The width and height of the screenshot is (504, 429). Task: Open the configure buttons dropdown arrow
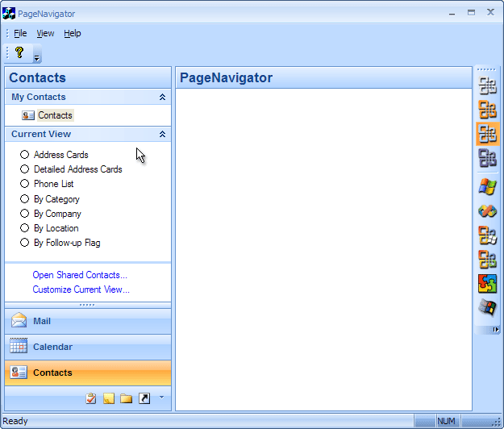coord(161,398)
